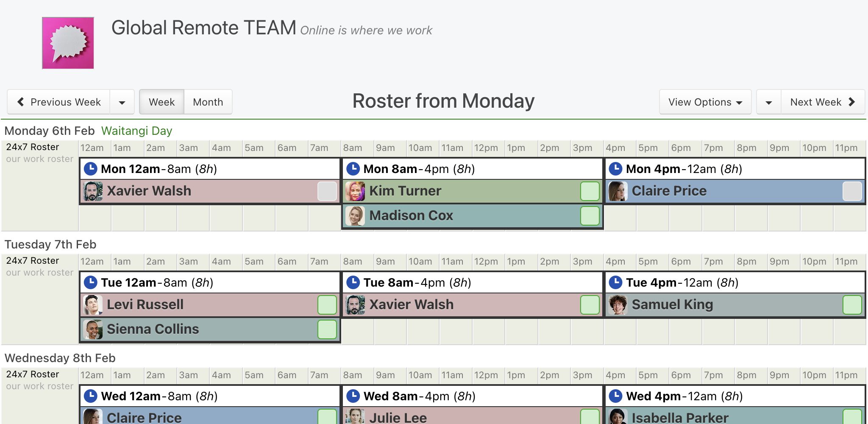
Task: Click the clock icon on Mon 8am-4pm shift
Action: [x=353, y=169]
